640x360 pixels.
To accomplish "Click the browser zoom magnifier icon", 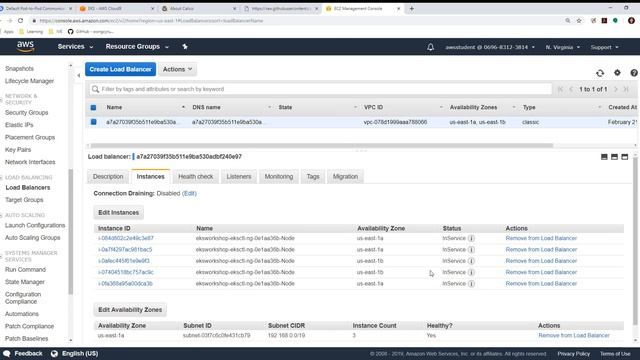I will tap(568, 20).
